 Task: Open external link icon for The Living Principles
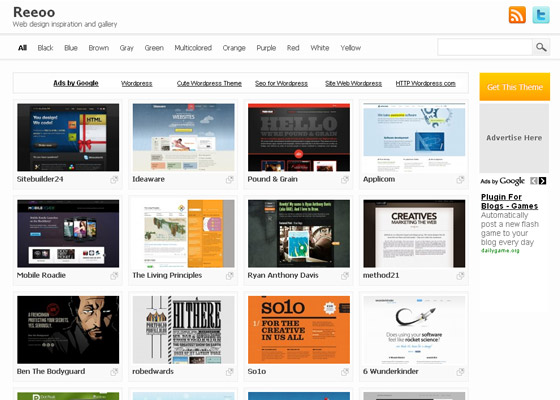[230, 276]
